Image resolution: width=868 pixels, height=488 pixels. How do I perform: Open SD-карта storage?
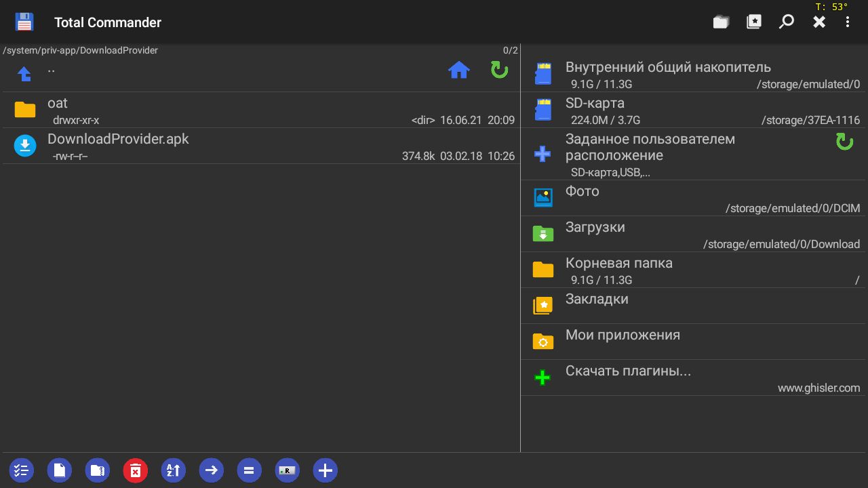[694, 110]
